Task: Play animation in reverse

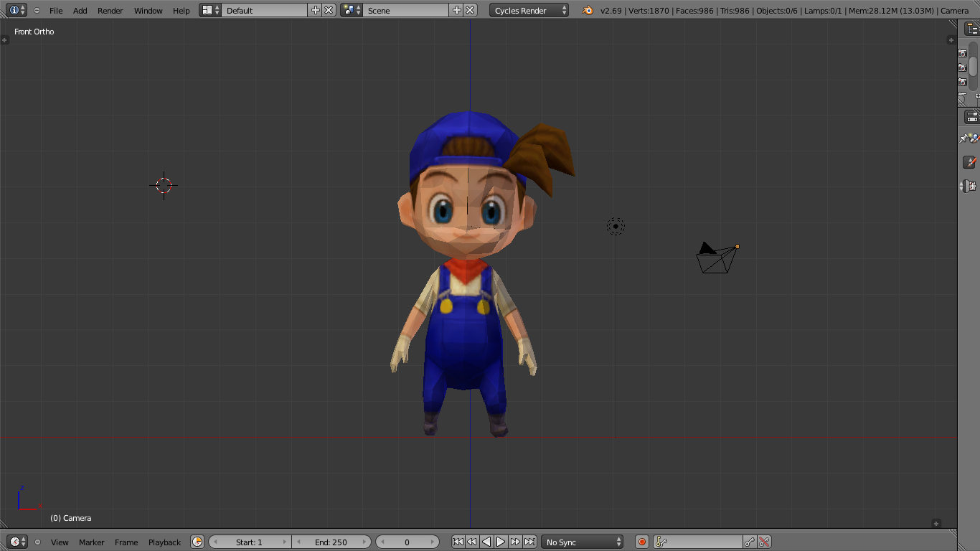Action: click(486, 542)
